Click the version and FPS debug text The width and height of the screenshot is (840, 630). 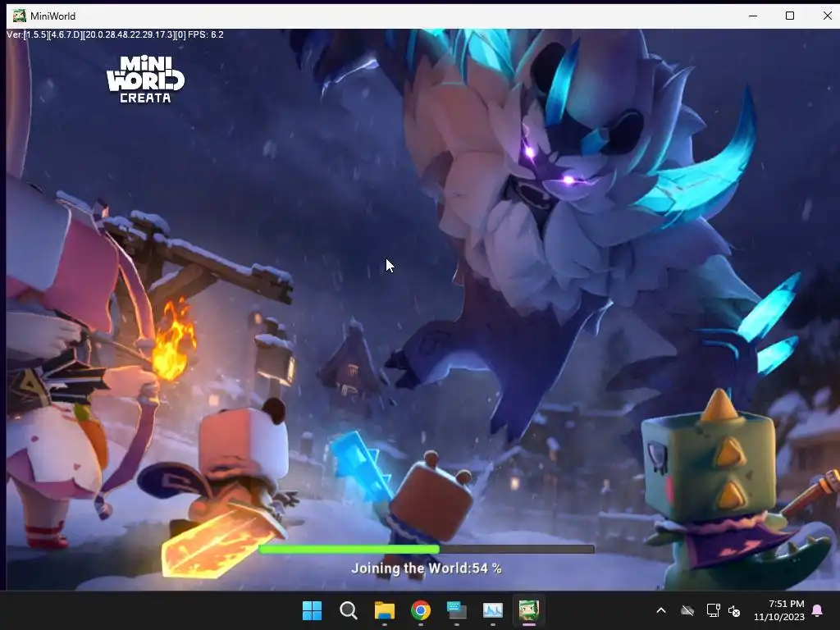pyautogui.click(x=115, y=34)
